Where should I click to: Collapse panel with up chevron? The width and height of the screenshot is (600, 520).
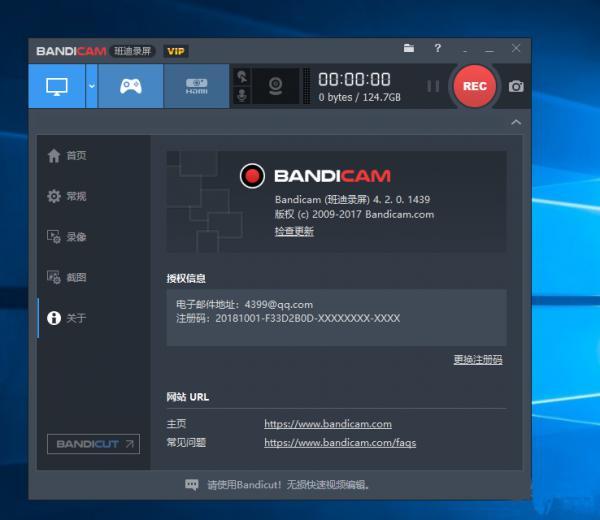click(516, 122)
